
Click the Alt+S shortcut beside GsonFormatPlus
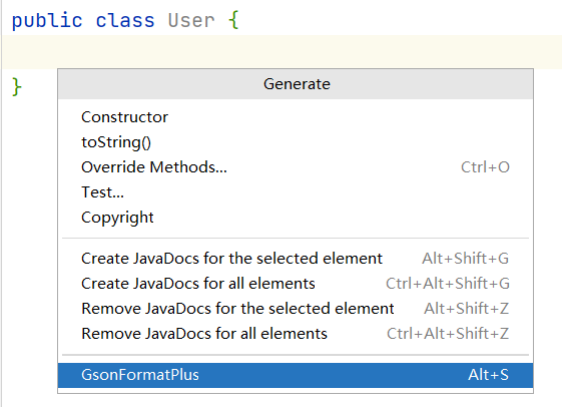[x=488, y=375]
